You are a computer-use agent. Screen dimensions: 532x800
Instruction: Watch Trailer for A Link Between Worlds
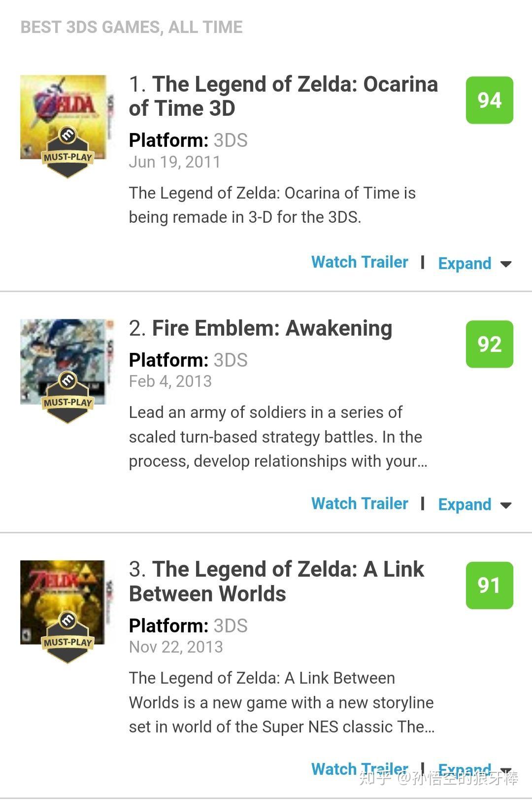pyautogui.click(x=360, y=768)
